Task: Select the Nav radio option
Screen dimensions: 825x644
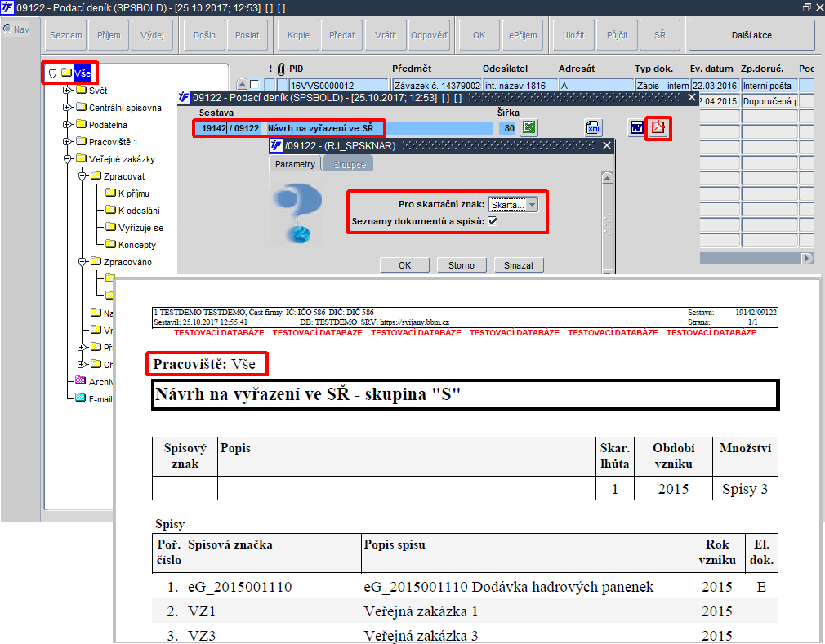Action: pyautogui.click(x=7, y=29)
